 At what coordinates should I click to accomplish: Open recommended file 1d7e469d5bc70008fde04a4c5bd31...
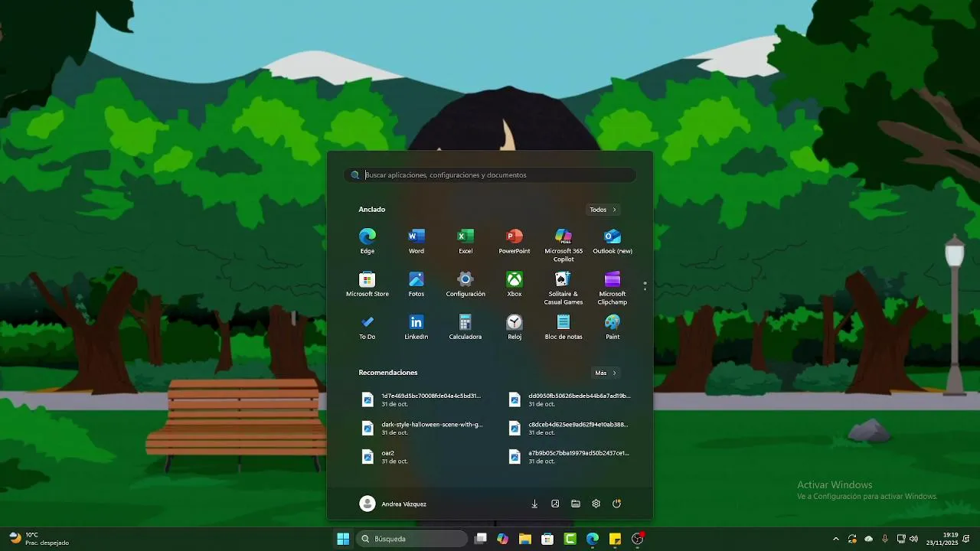pyautogui.click(x=423, y=399)
